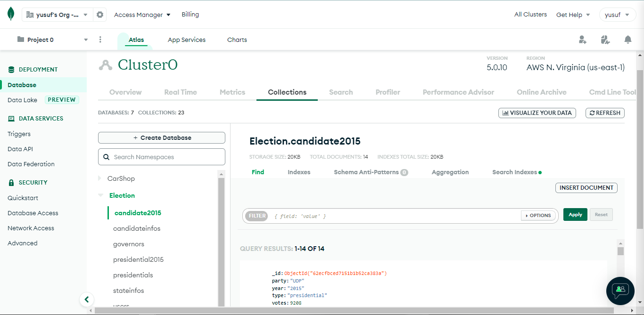The height and width of the screenshot is (315, 644).
Task: Open the project options three-dot menu
Action: point(100,40)
